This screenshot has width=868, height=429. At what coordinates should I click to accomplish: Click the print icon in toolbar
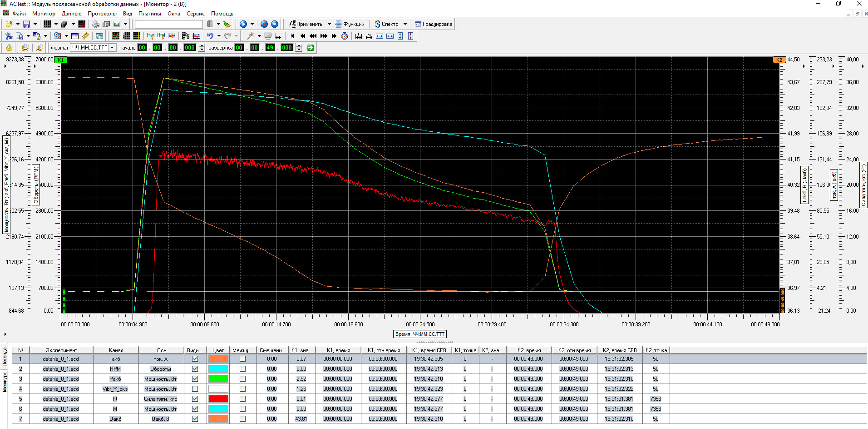95,24
